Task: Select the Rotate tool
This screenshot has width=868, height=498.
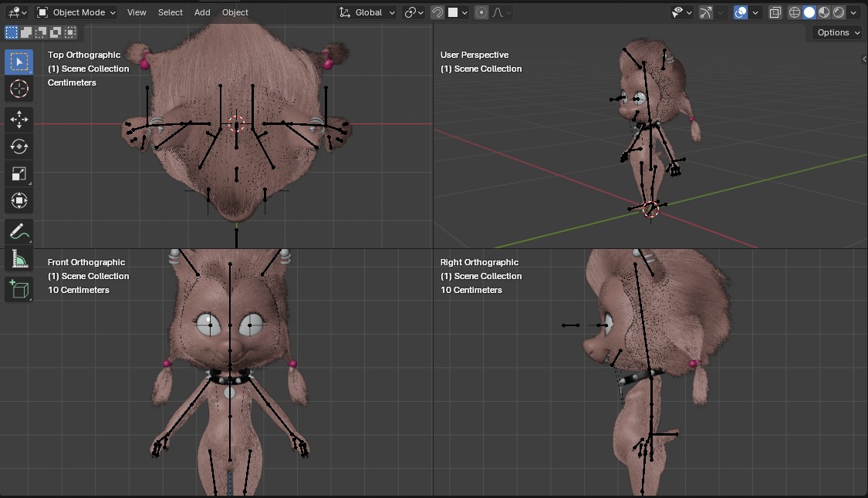Action: [19, 146]
